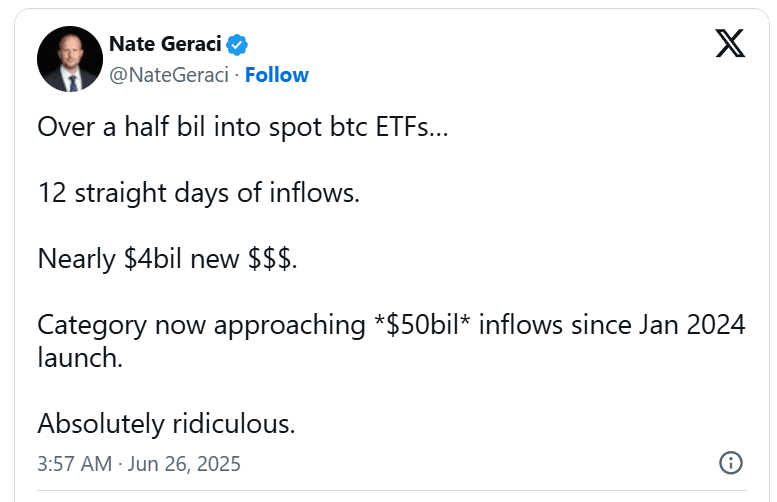The height and width of the screenshot is (502, 777).
Task: Click the '$$$' symbols in the tweet
Action: pyautogui.click(x=270, y=259)
